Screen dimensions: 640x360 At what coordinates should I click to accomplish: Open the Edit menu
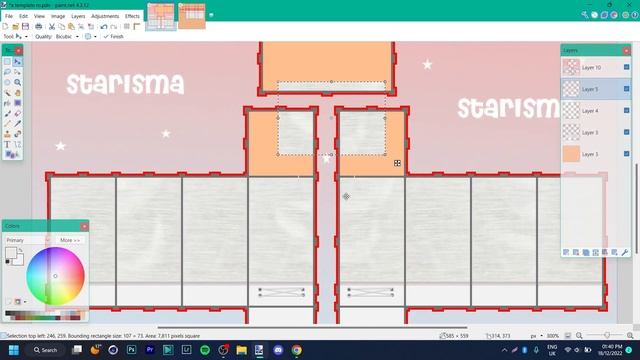click(23, 16)
